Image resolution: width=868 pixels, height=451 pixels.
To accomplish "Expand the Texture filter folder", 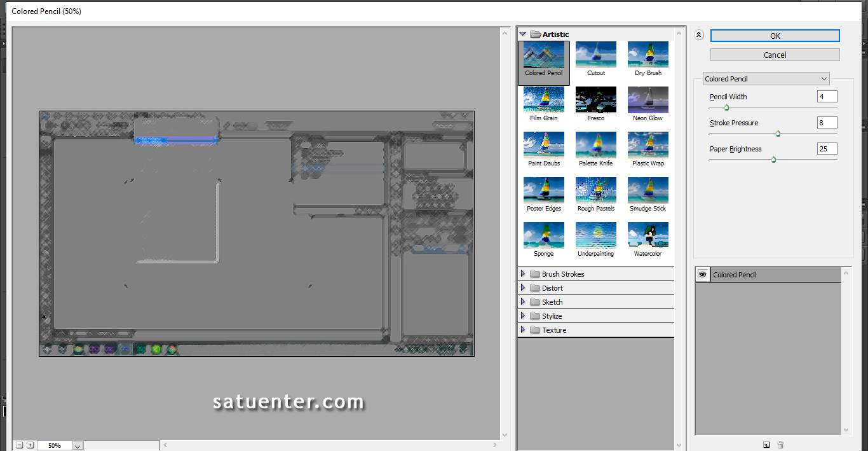I will pyautogui.click(x=523, y=330).
